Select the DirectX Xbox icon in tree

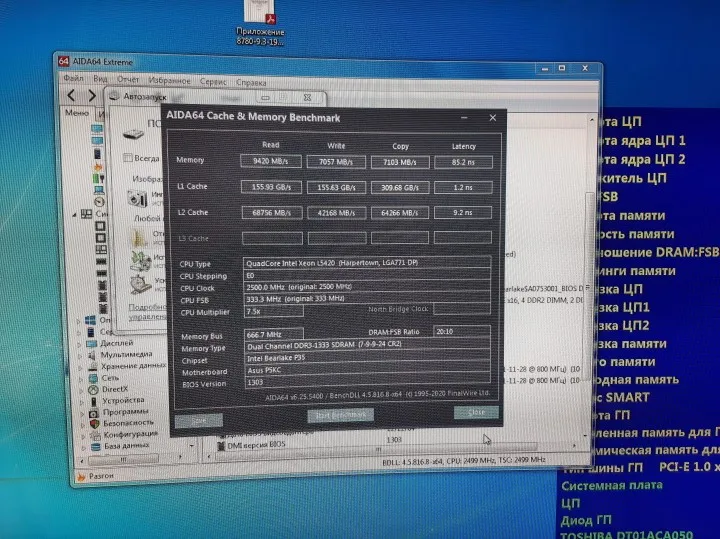pos(93,390)
